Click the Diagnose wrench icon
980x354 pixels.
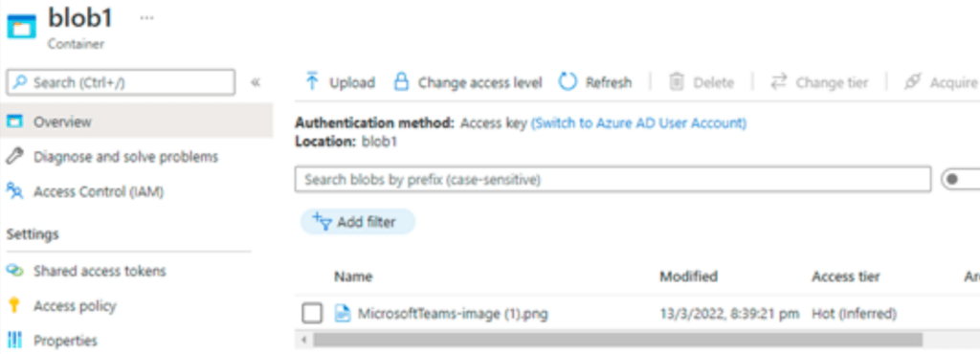coord(14,157)
